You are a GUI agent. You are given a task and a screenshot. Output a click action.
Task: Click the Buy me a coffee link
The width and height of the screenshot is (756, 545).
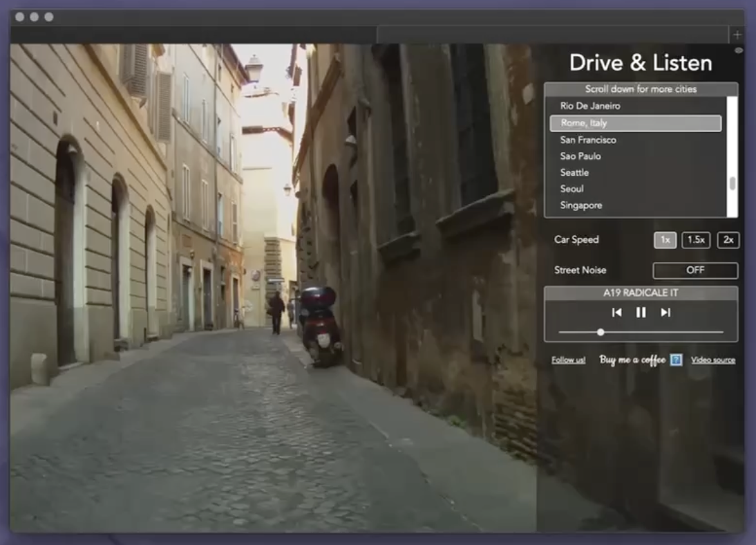[x=632, y=360]
